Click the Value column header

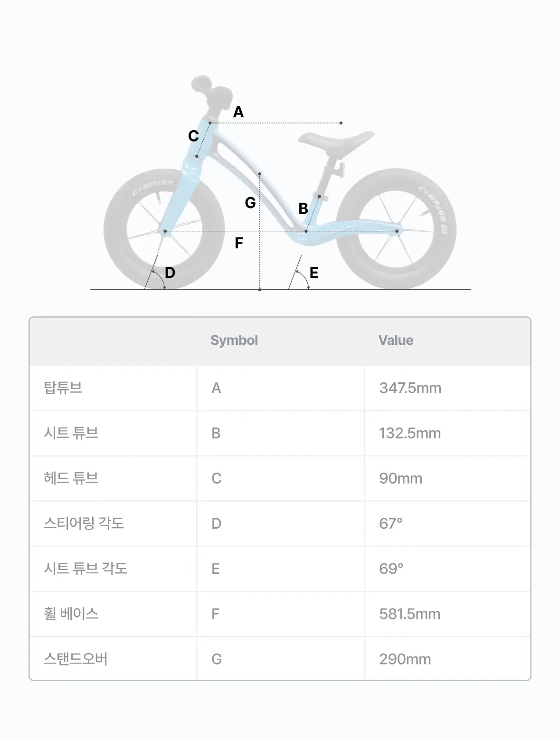tap(396, 340)
